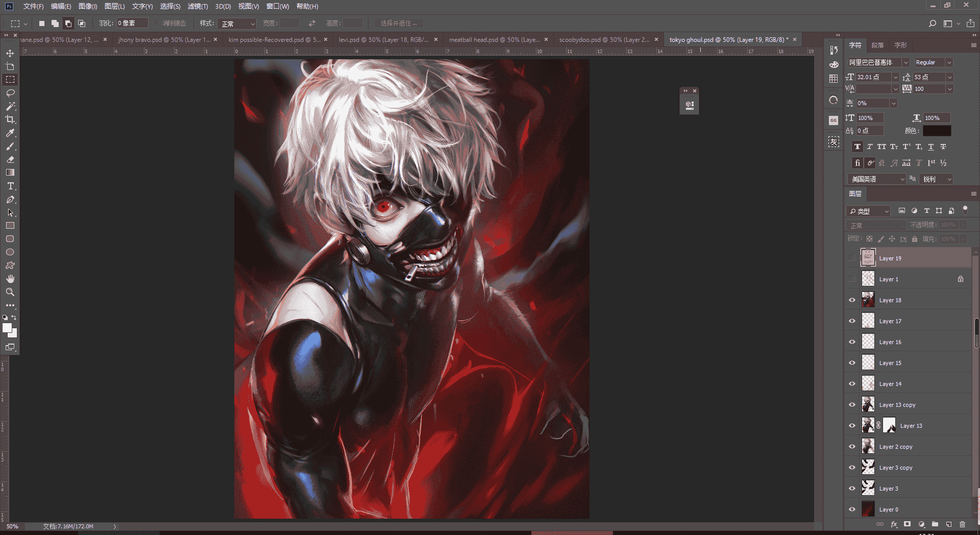The height and width of the screenshot is (535, 980).
Task: Click the Delete layer trash icon
Action: click(x=962, y=524)
